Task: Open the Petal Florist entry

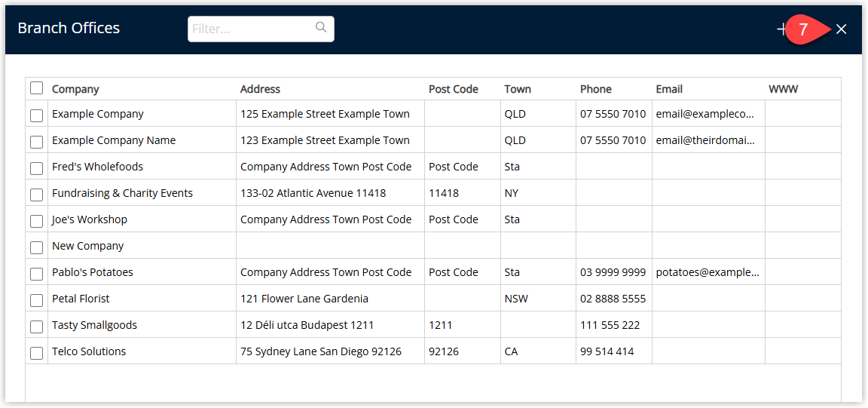Action: (x=81, y=298)
